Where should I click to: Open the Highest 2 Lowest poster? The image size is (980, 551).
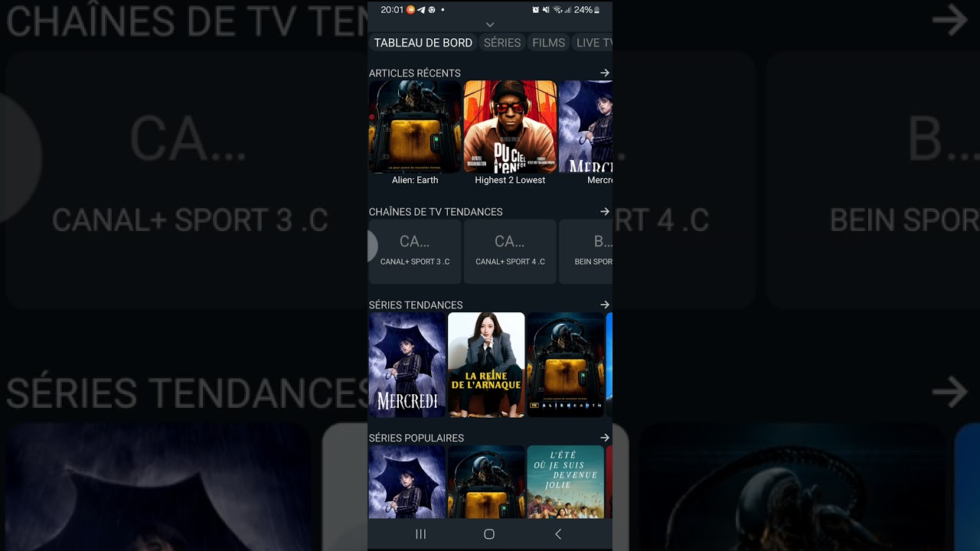[x=510, y=127]
